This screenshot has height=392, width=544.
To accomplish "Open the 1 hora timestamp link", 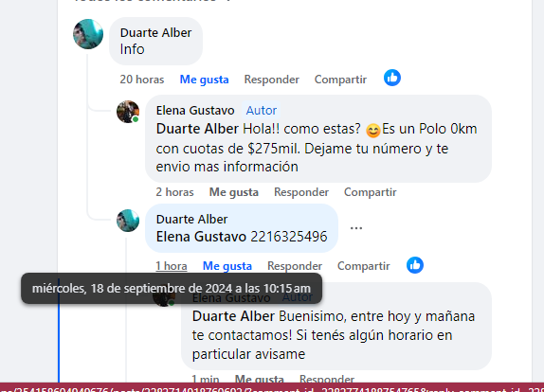I will click(172, 266).
